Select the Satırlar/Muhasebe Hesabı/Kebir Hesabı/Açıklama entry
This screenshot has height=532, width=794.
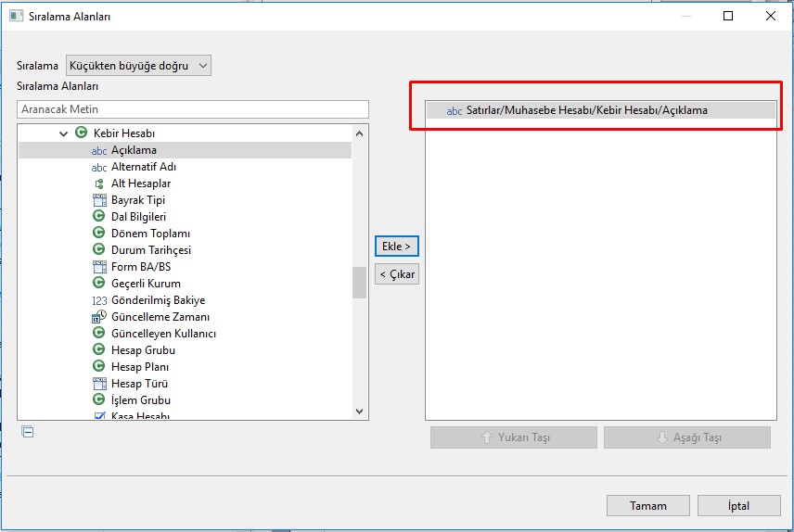click(x=586, y=110)
